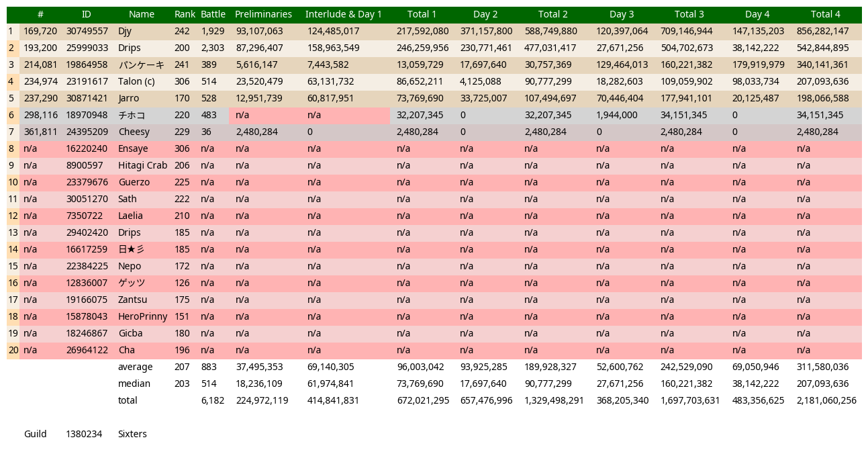
Task: Select placement cell 361,811
Action: (40, 132)
